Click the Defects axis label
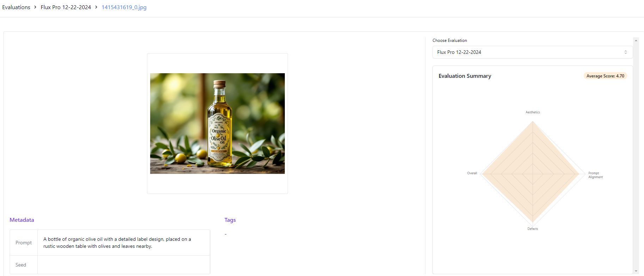This screenshot has height=276, width=644. pos(533,229)
